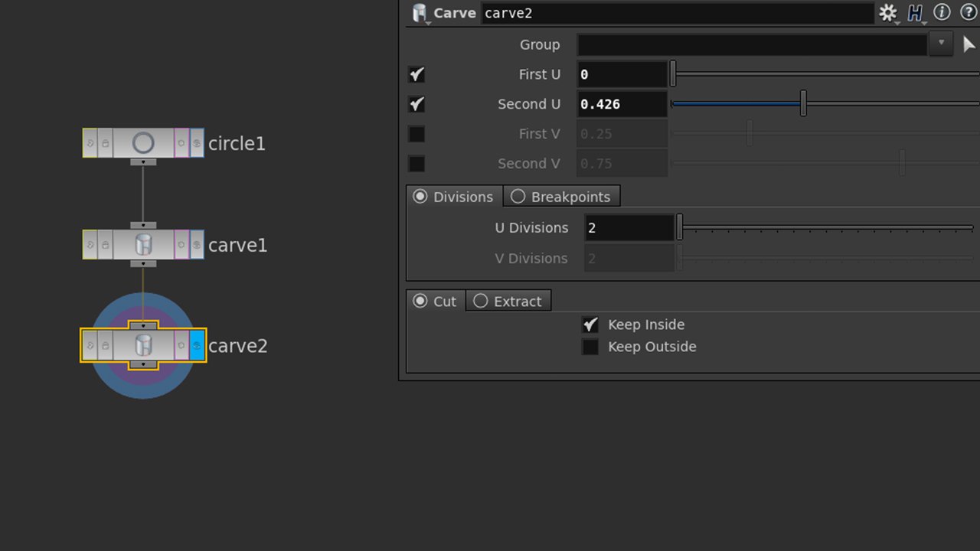The height and width of the screenshot is (551, 980).
Task: Uncheck Keep Inside checkbox
Action: click(590, 325)
